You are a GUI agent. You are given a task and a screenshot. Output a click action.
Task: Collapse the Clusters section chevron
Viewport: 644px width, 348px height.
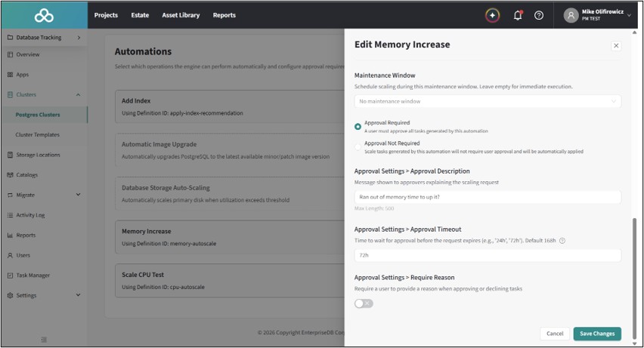point(78,95)
